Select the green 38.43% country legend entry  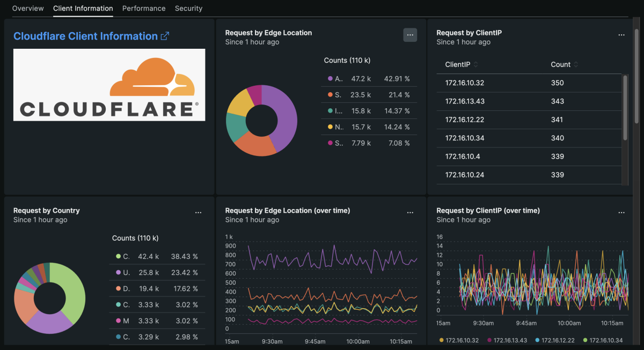[158, 256]
